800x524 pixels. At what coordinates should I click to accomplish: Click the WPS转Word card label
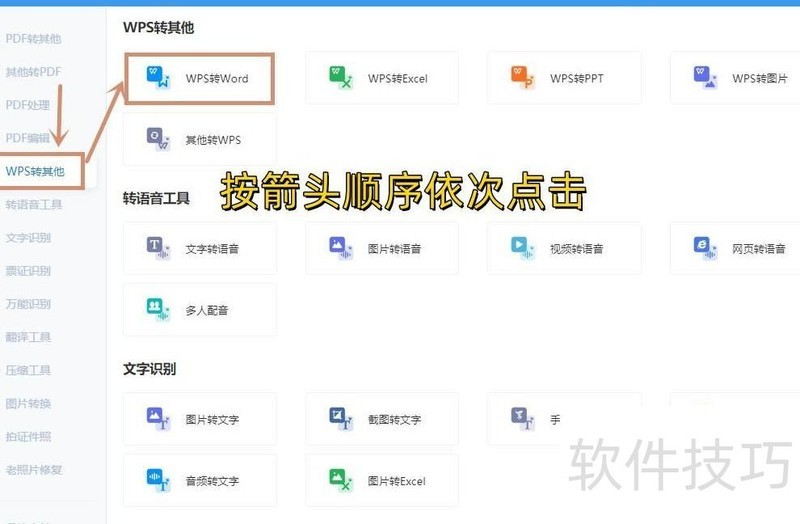click(217, 79)
